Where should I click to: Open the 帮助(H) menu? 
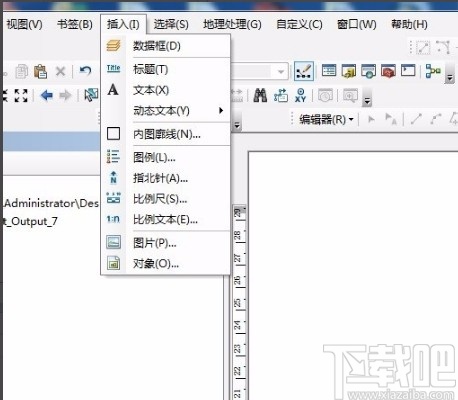point(409,24)
